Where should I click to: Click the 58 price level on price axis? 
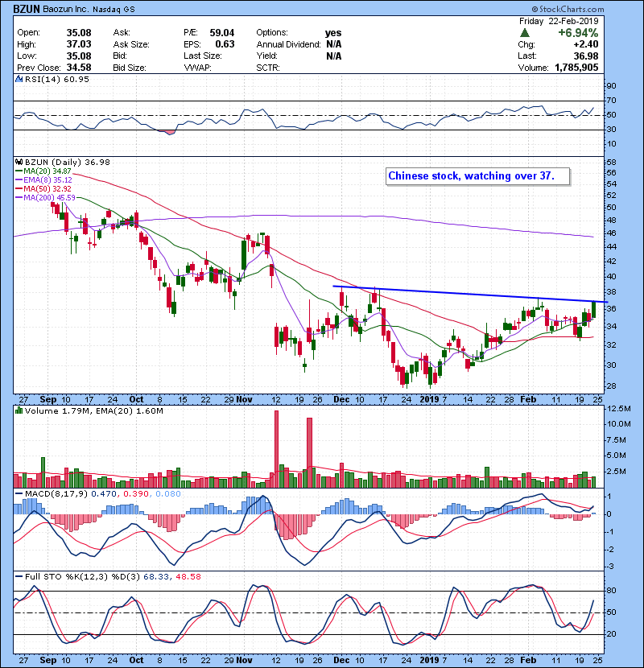(612, 163)
